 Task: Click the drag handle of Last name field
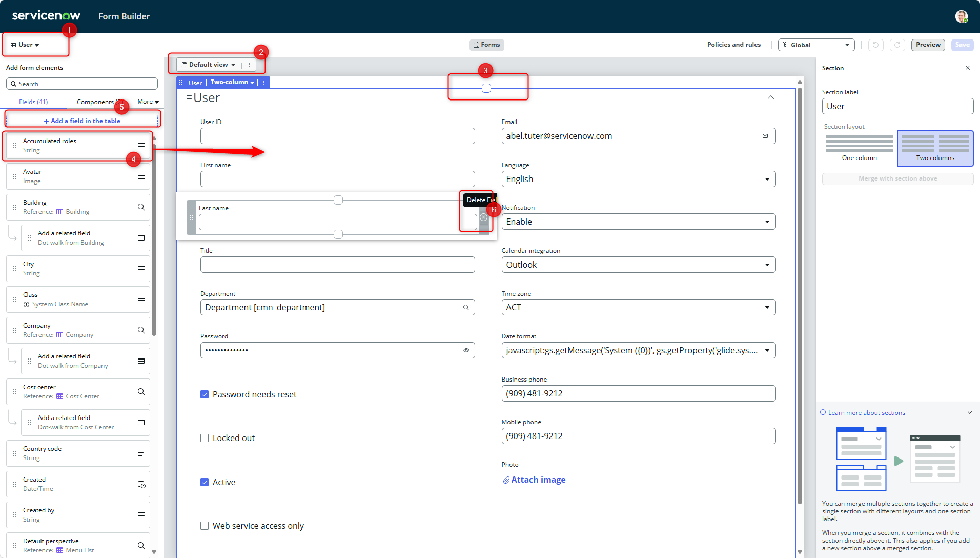pos(191,217)
